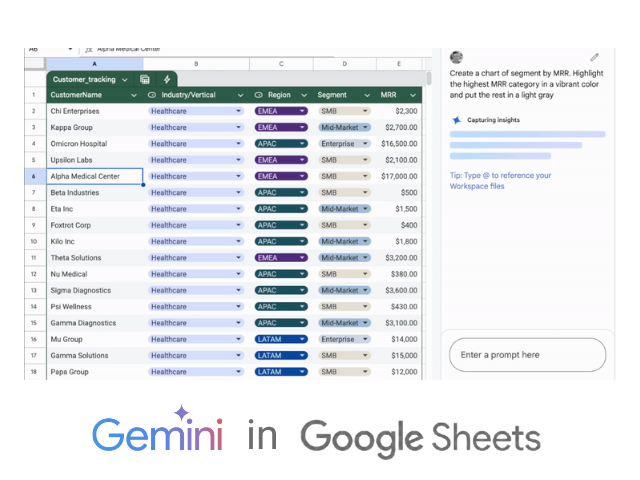Click the lightning bolt icon on table tab
Screen dimensions: 640x480
point(167,79)
